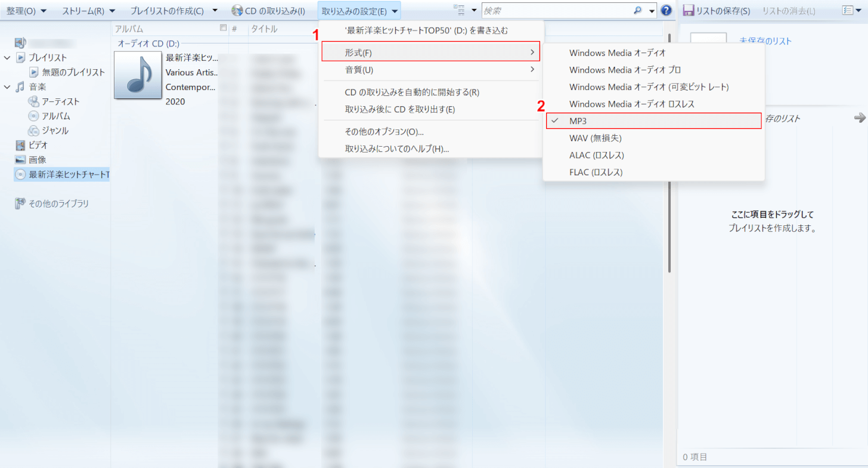The height and width of the screenshot is (468, 868).
Task: Click the 無題のプレイリスト icon
Action: [34, 72]
